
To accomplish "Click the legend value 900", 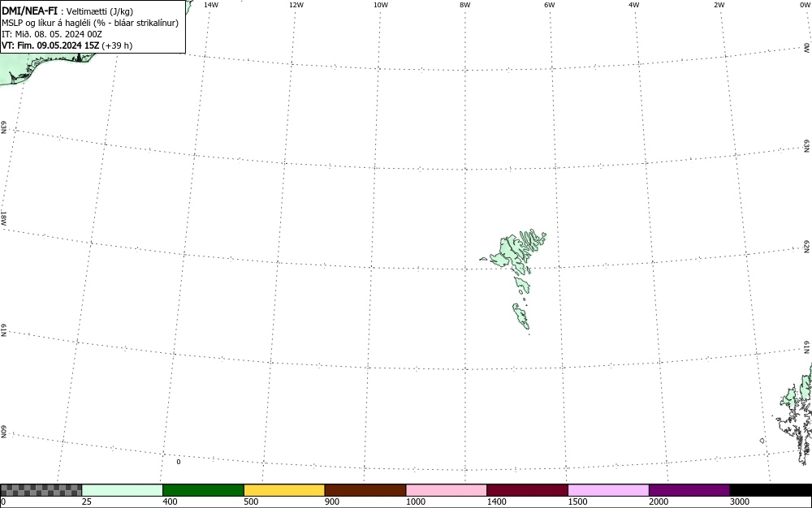I will coord(332,502).
